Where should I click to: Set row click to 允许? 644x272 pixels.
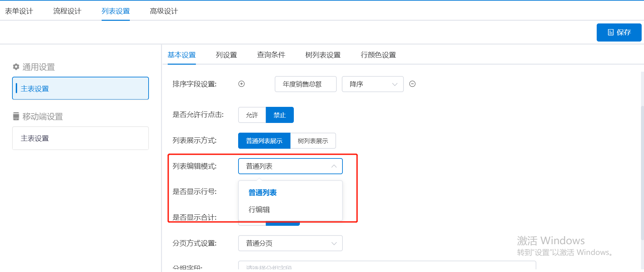coord(252,115)
